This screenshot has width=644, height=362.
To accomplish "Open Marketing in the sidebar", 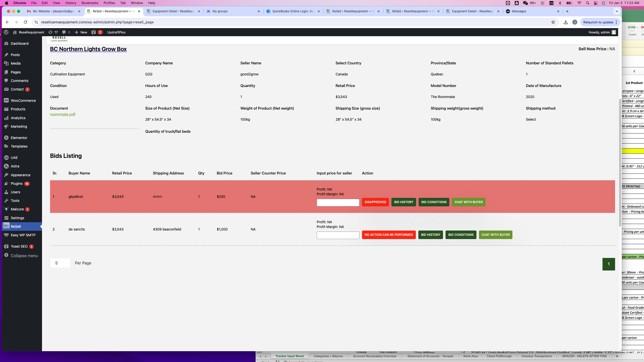I will point(19,126).
